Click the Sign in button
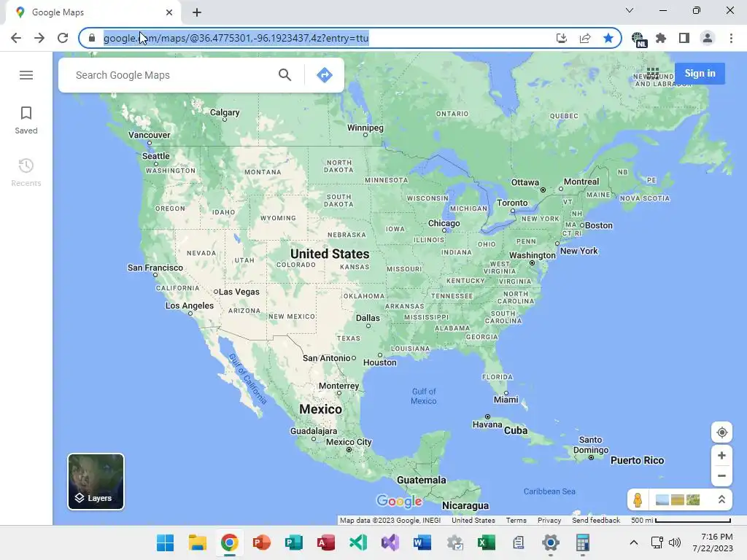Viewport: 747px width, 560px height. [x=700, y=74]
